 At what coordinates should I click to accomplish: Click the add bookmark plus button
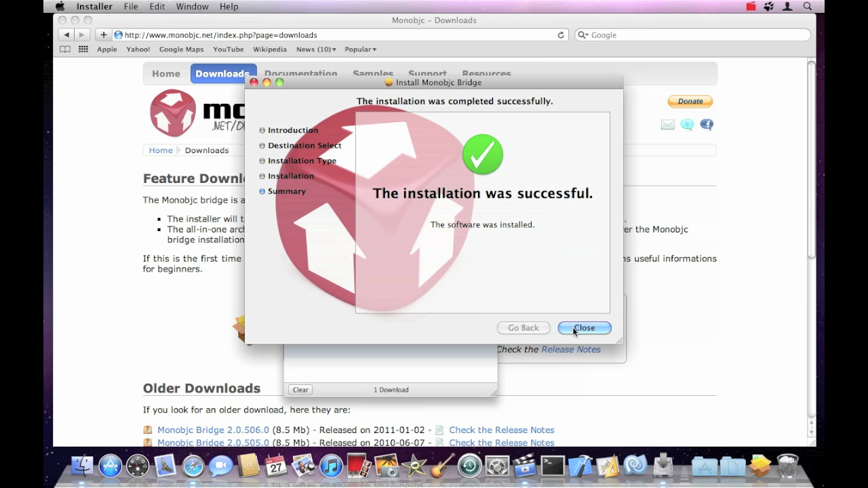coord(103,35)
